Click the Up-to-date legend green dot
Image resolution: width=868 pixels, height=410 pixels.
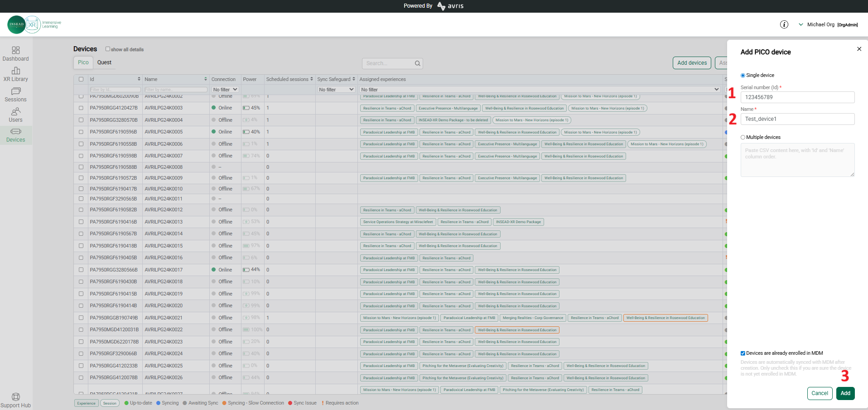coord(126,403)
